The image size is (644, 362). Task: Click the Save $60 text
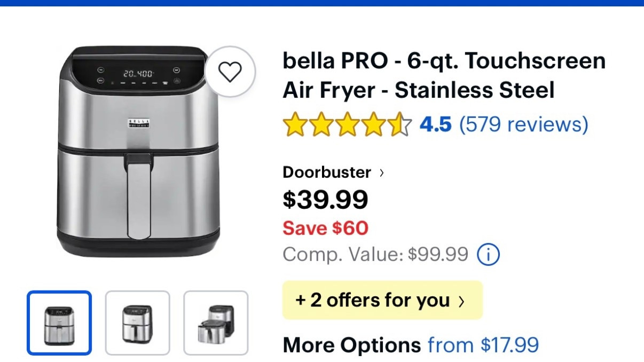pos(325,228)
